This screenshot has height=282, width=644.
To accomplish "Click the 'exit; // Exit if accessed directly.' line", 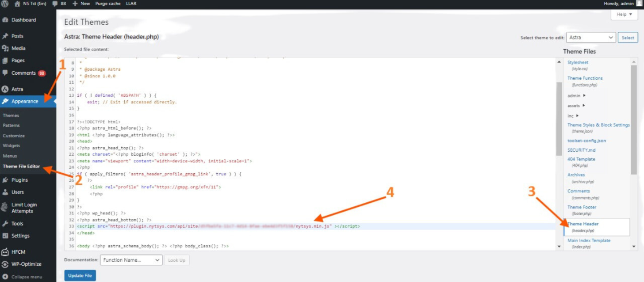I will (x=132, y=102).
